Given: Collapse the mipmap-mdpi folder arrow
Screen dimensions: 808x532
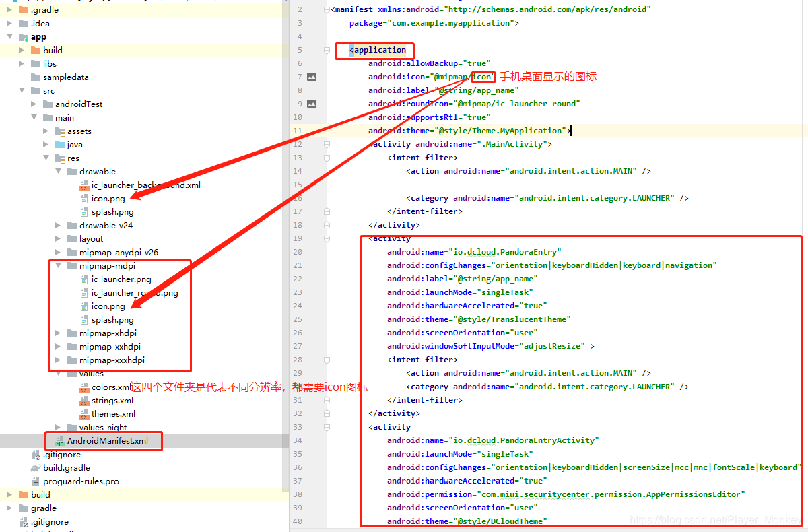Looking at the screenshot, I should click(x=58, y=266).
